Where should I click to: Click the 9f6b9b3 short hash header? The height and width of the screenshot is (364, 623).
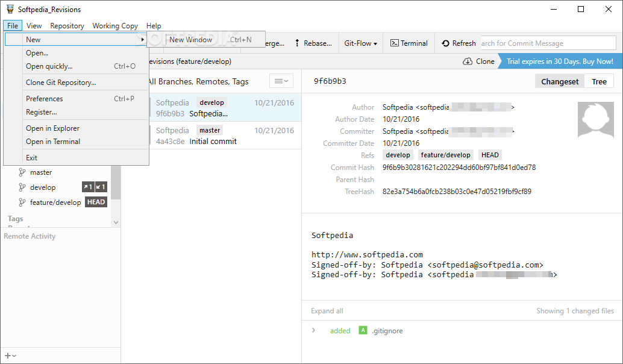330,81
